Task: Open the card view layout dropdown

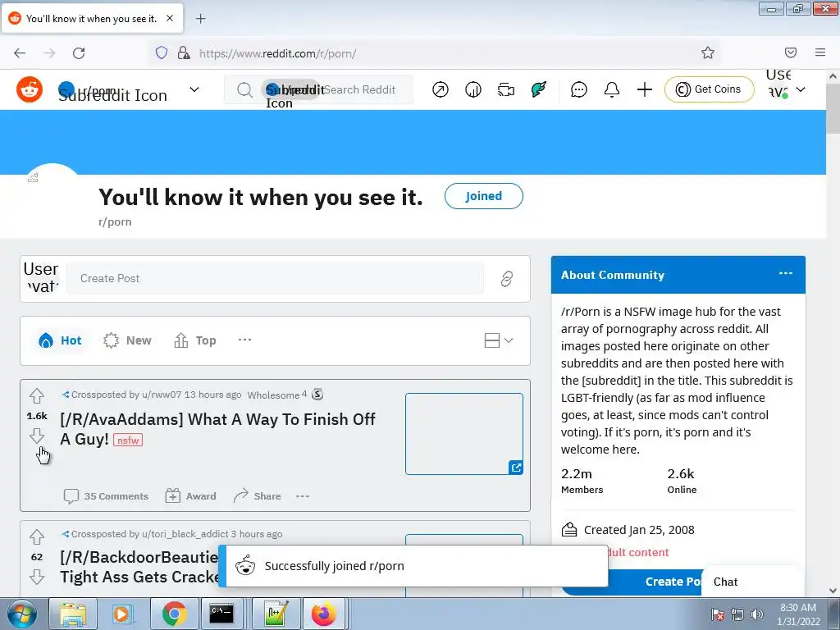Action: pyautogui.click(x=499, y=340)
